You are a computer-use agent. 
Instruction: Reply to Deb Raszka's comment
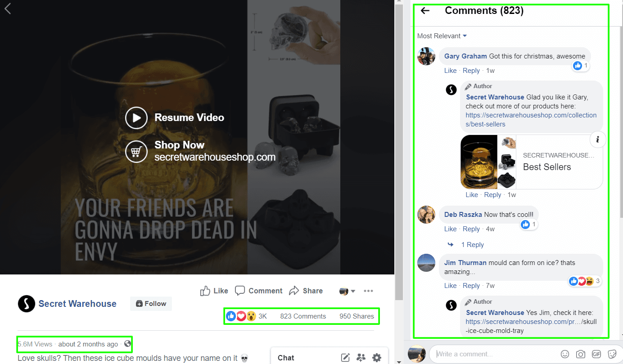pyautogui.click(x=471, y=229)
